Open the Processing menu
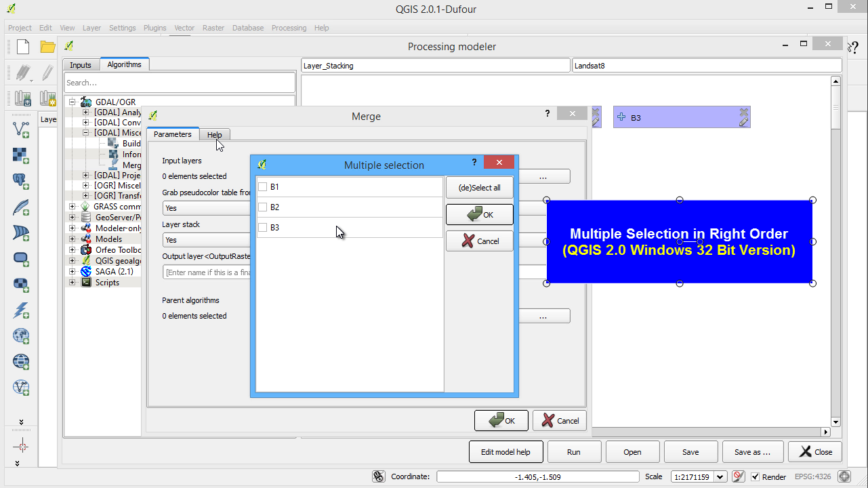Viewport: 868px width, 488px height. coord(289,28)
